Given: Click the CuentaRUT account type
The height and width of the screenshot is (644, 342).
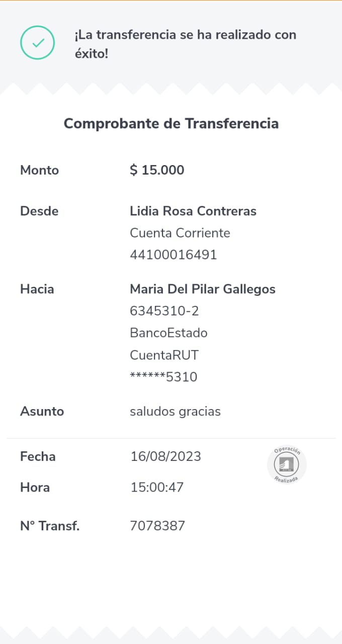Looking at the screenshot, I should [164, 355].
